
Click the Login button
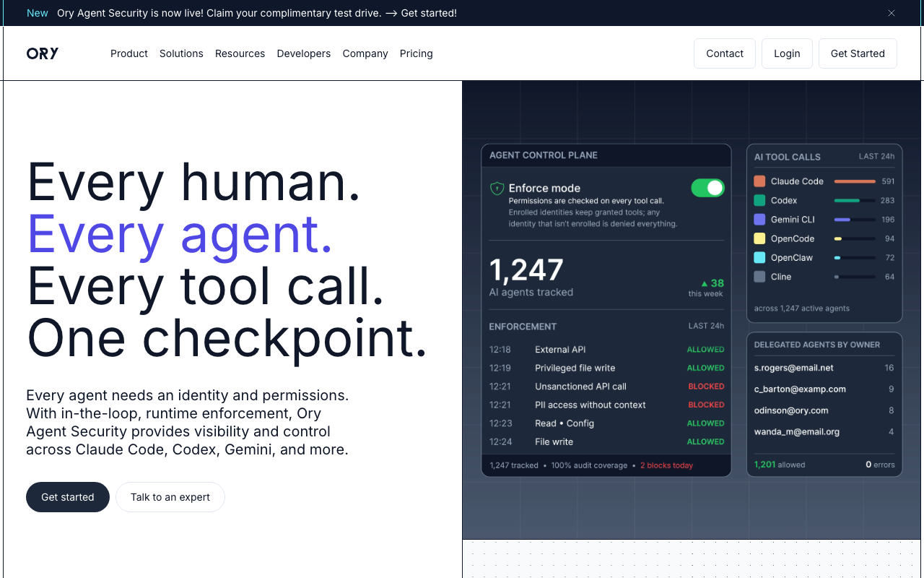point(787,53)
